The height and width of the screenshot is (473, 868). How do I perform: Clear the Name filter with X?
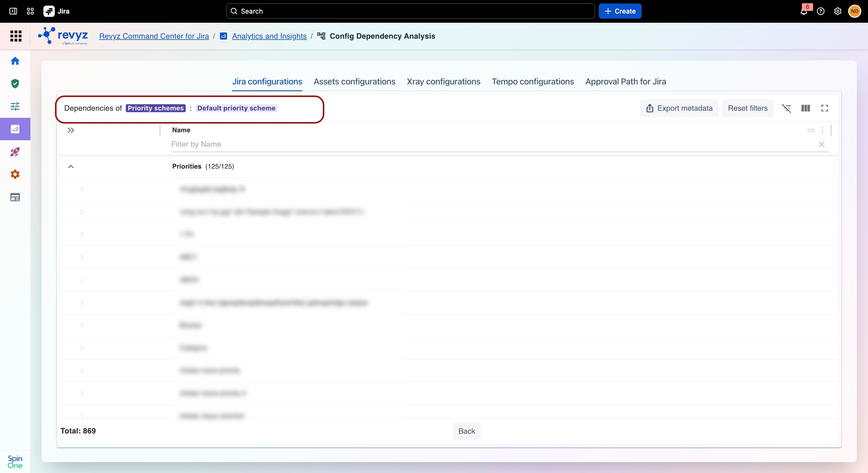coord(821,145)
